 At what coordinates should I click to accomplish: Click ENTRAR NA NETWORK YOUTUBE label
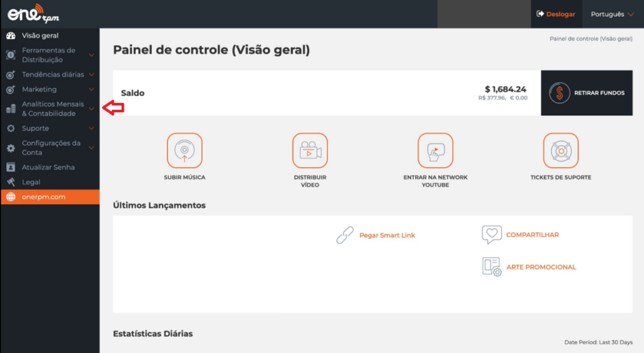tap(435, 182)
